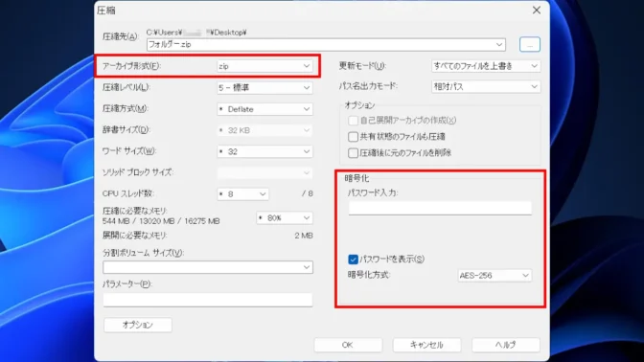
Task: Expand the CPU スレッド数 dropdown showing 8
Action: tap(242, 193)
